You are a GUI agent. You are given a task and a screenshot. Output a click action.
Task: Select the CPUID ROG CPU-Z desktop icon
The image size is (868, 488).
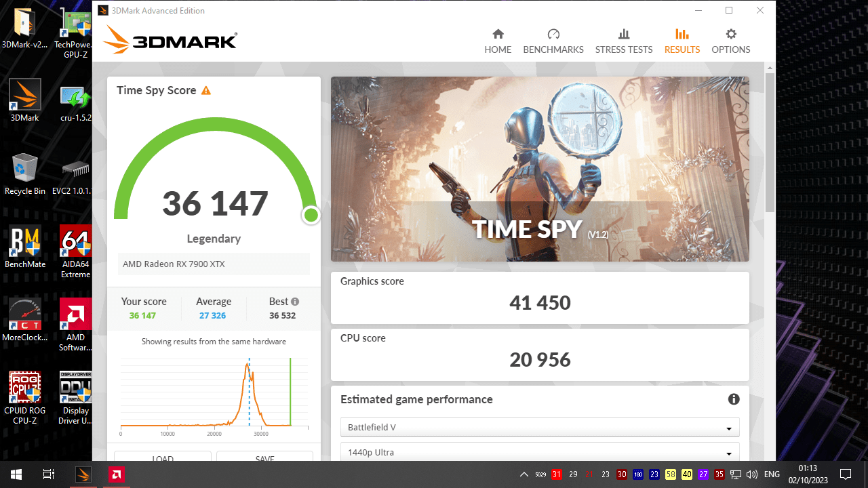25,399
